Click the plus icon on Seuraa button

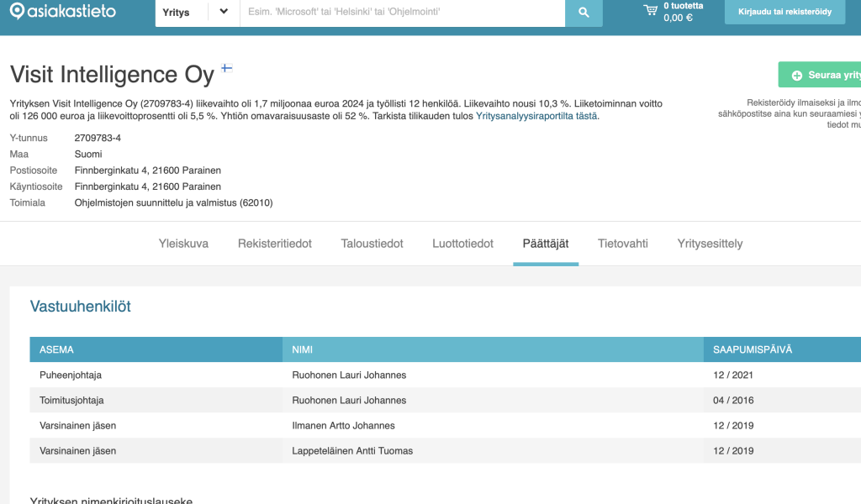pos(797,76)
